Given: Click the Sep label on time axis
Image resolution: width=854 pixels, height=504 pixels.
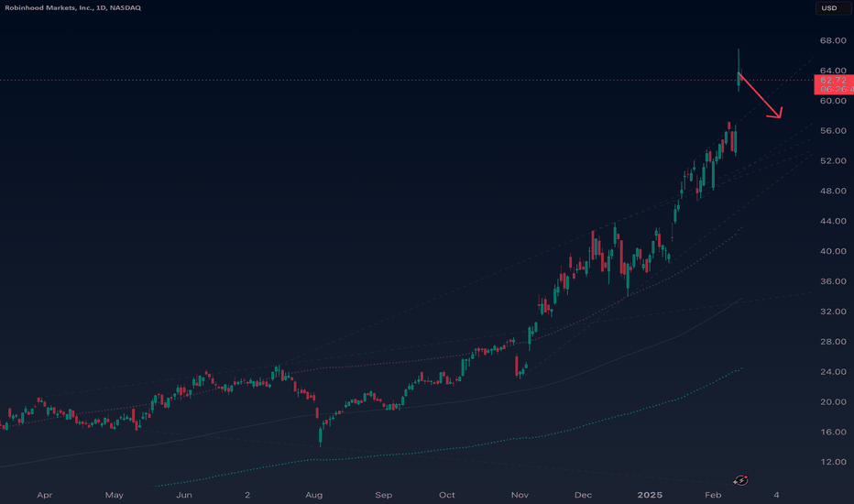Looking at the screenshot, I should 383,495.
